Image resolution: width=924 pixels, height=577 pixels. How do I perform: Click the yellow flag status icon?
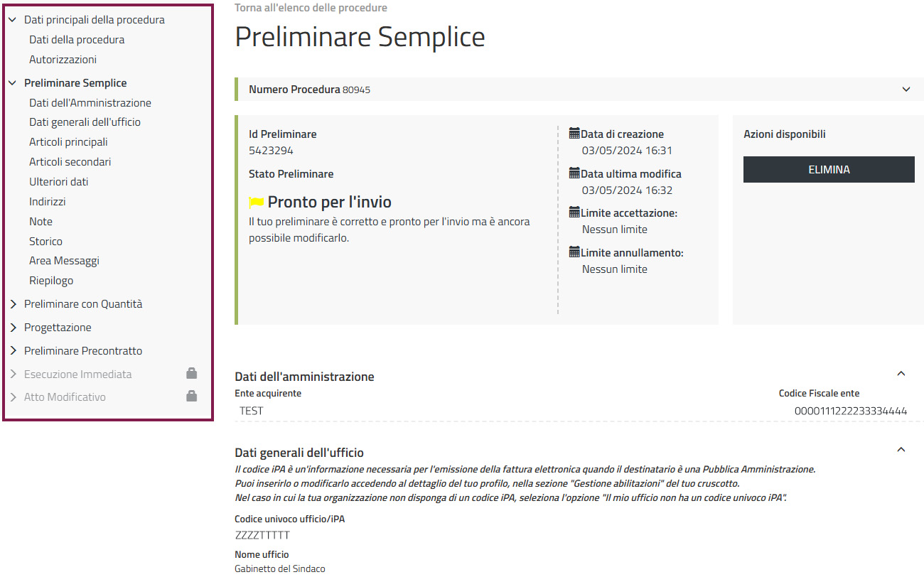point(256,203)
